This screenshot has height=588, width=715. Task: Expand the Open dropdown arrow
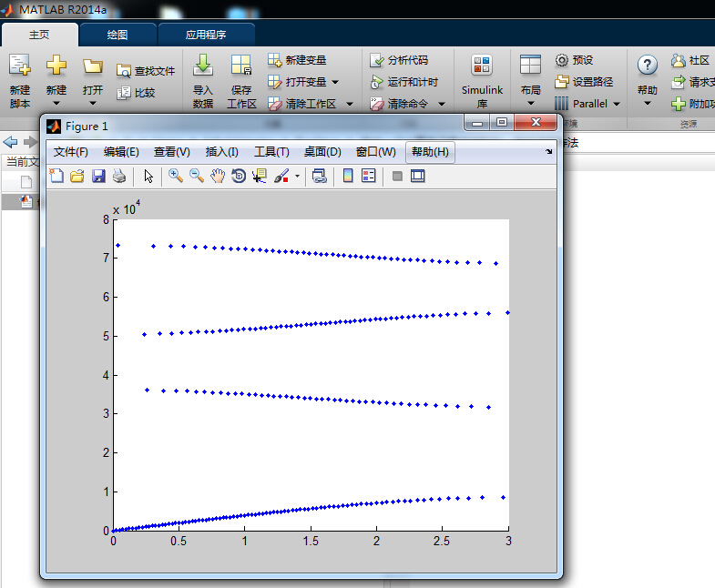tap(93, 104)
